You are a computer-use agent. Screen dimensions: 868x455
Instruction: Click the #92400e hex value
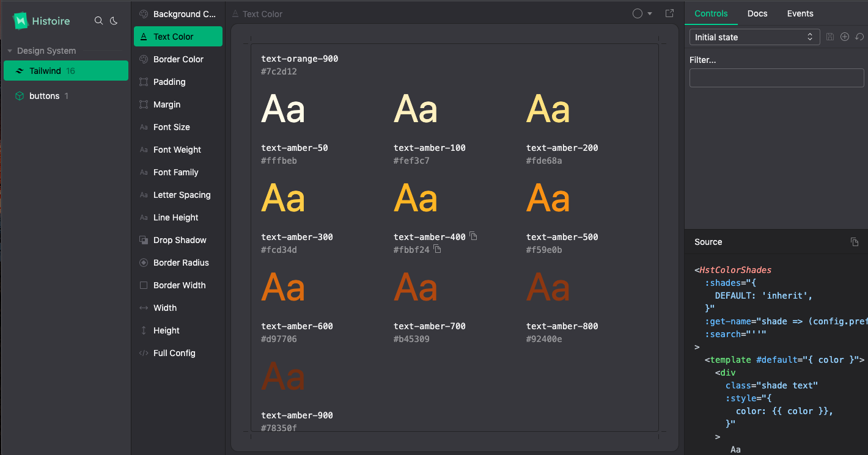544,339
